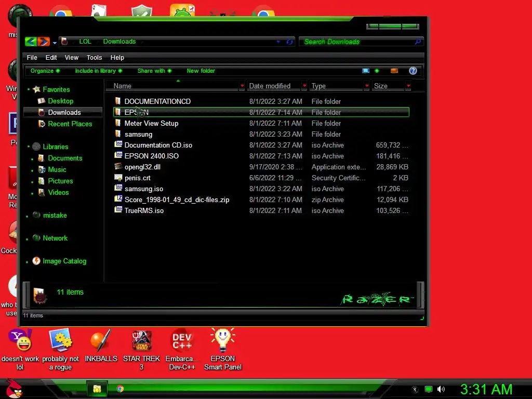Click the green network tray icon
The height and width of the screenshot is (399, 532).
click(x=429, y=389)
